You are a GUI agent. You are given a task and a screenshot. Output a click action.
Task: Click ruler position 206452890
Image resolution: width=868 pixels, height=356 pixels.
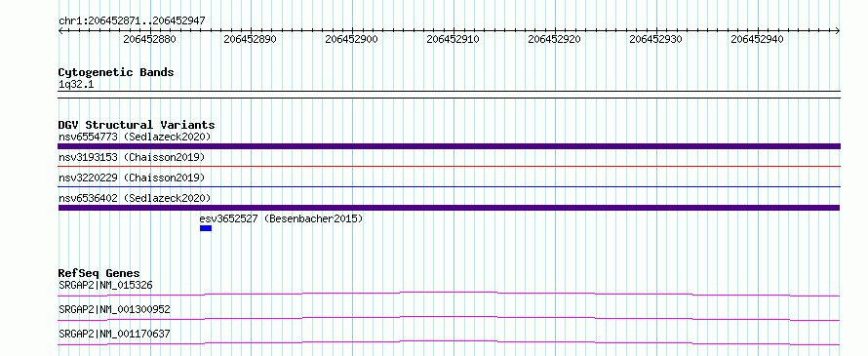pos(250,39)
